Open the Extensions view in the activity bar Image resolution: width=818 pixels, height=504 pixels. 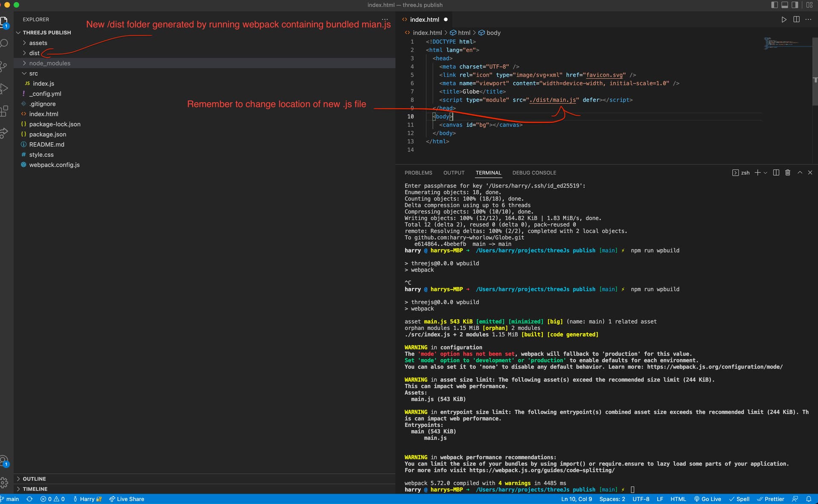pyautogui.click(x=4, y=111)
